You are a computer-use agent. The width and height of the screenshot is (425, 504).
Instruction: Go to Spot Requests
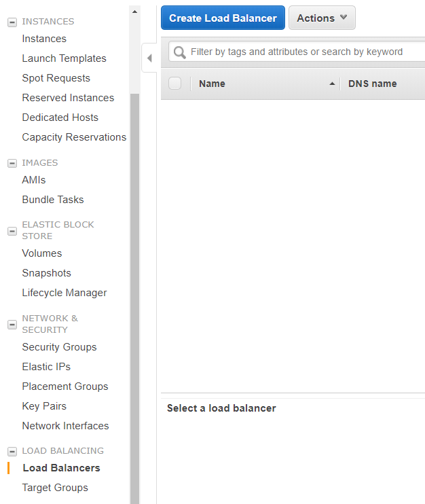pyautogui.click(x=56, y=78)
